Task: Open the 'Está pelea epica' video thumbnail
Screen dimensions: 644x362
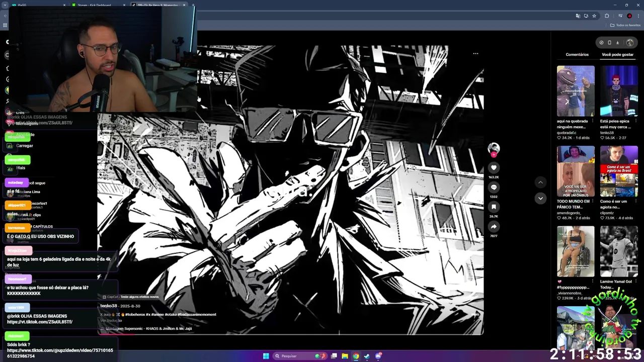Action: coord(619,91)
